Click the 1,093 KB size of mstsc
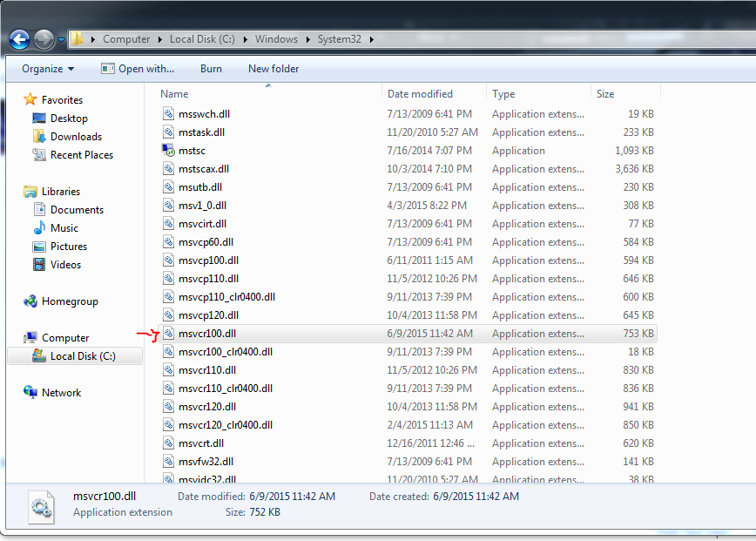 point(634,151)
